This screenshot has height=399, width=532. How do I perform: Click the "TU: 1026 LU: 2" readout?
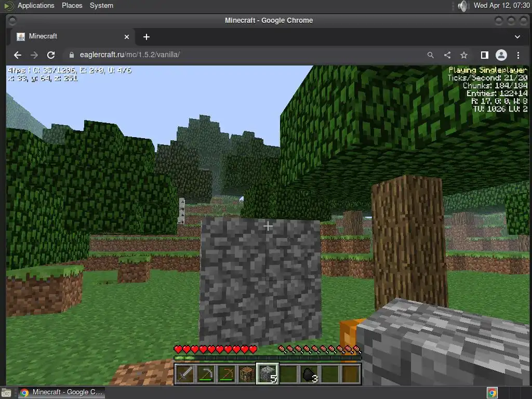(500, 109)
